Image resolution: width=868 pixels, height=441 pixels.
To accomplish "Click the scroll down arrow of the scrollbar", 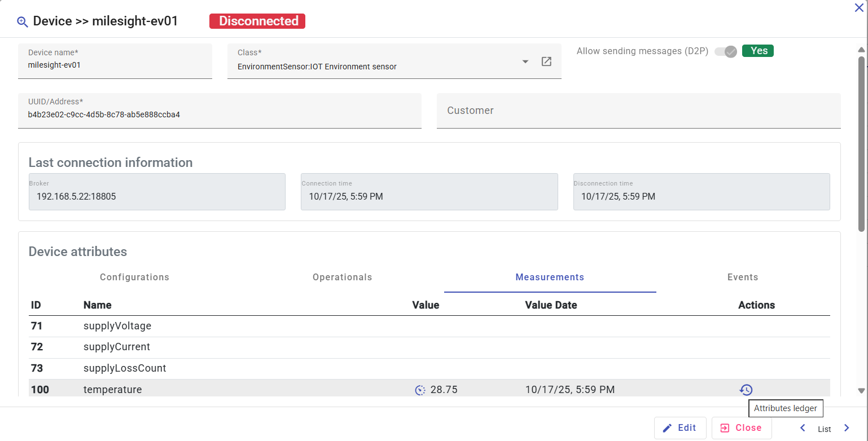I will (x=861, y=390).
